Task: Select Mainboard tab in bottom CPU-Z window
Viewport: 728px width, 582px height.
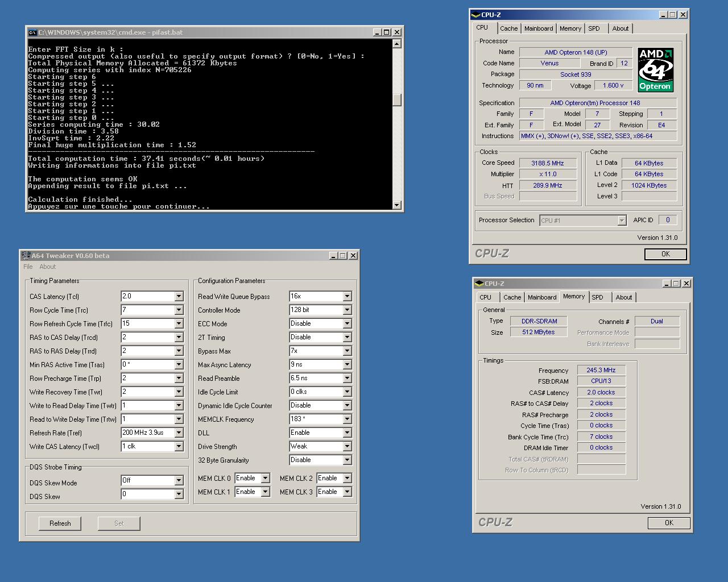Action: click(542, 297)
